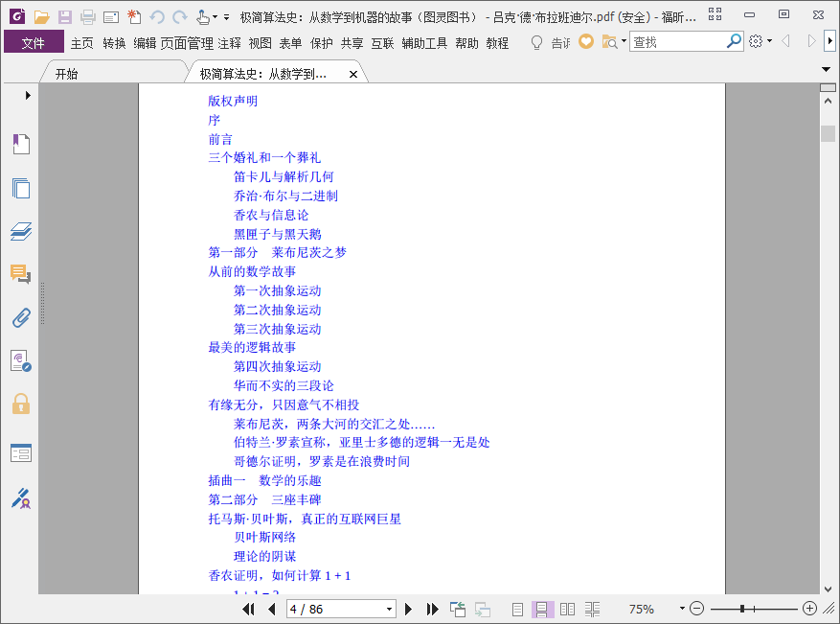Follow the 黑匣子与黑天鹅 link
840x624 pixels.
pyautogui.click(x=277, y=234)
